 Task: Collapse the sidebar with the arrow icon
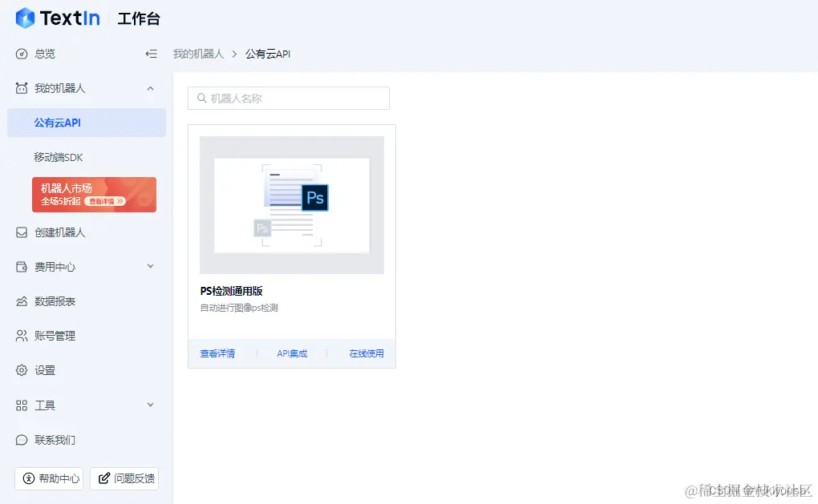click(151, 54)
